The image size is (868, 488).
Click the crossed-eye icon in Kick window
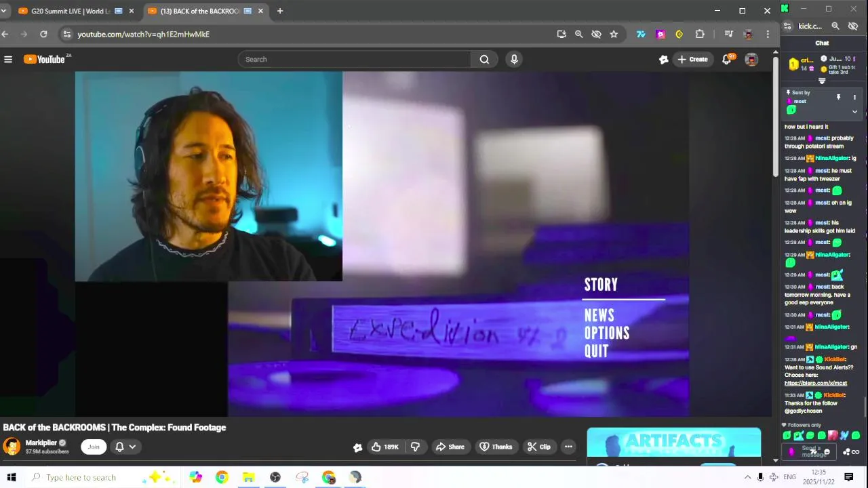tap(853, 26)
